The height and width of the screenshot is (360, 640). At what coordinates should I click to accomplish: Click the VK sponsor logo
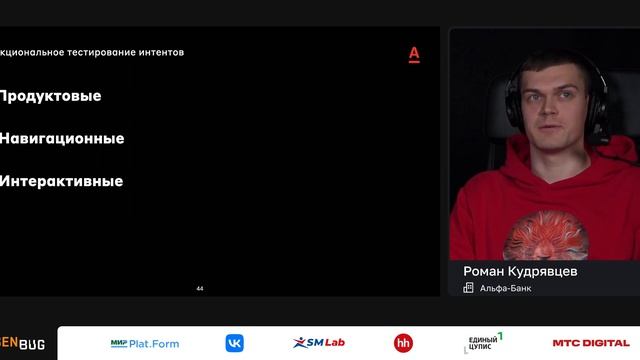point(235,343)
